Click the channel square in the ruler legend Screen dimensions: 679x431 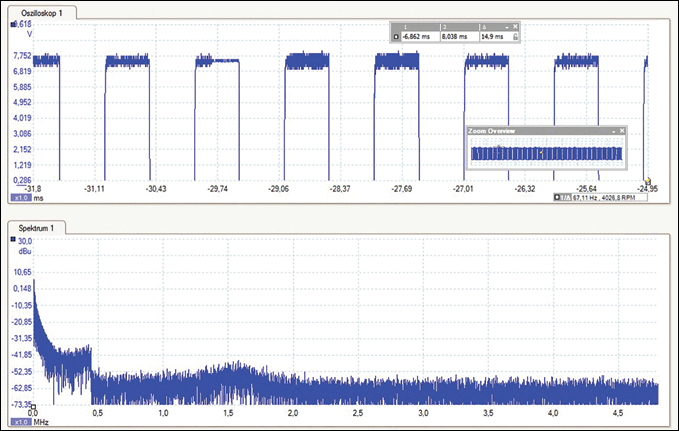(x=396, y=36)
